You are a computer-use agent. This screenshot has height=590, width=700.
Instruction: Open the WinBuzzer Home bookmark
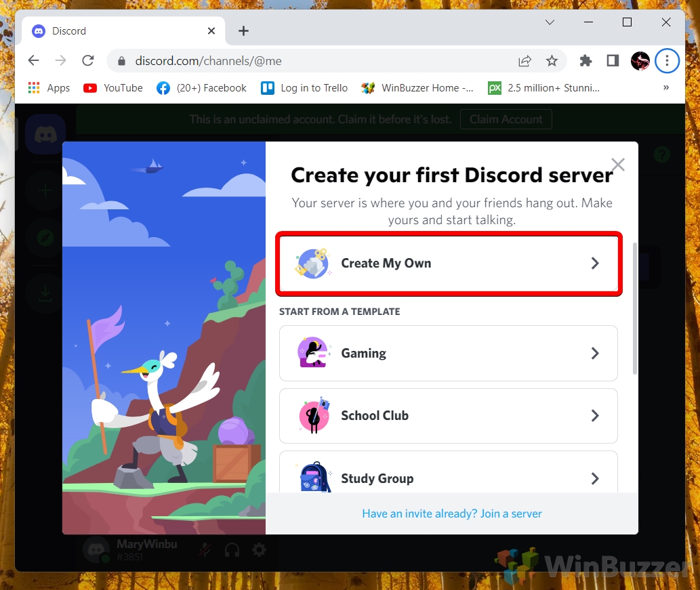point(417,88)
